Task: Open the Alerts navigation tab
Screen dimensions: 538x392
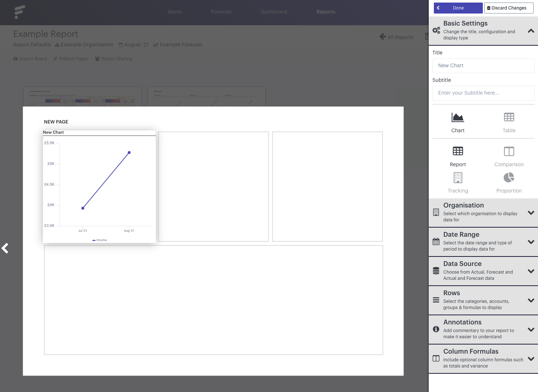Action: (x=175, y=12)
